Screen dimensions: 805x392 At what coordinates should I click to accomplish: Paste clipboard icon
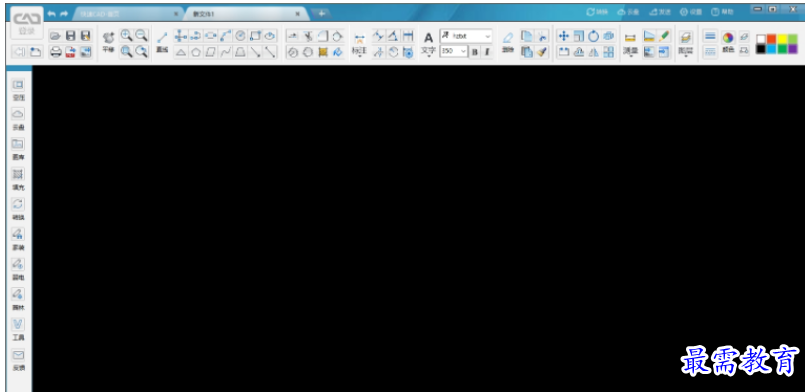point(527,52)
